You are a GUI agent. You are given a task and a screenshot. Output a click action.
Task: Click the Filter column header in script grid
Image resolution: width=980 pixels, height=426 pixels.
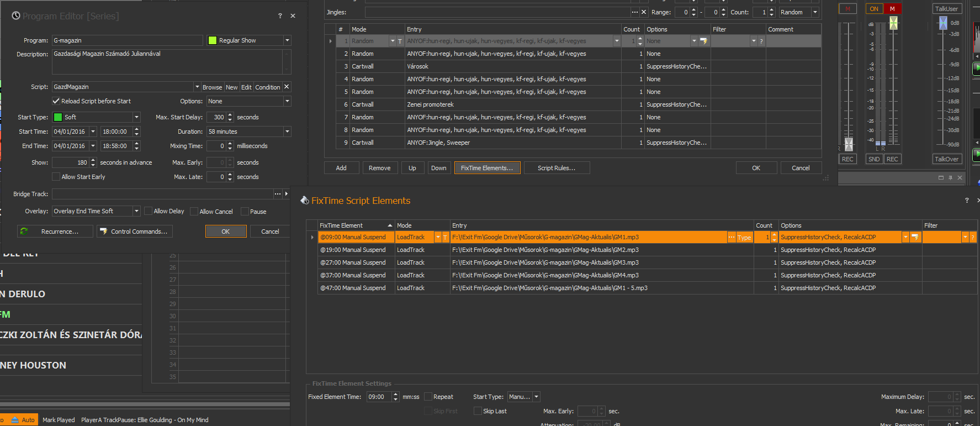[x=738, y=29]
